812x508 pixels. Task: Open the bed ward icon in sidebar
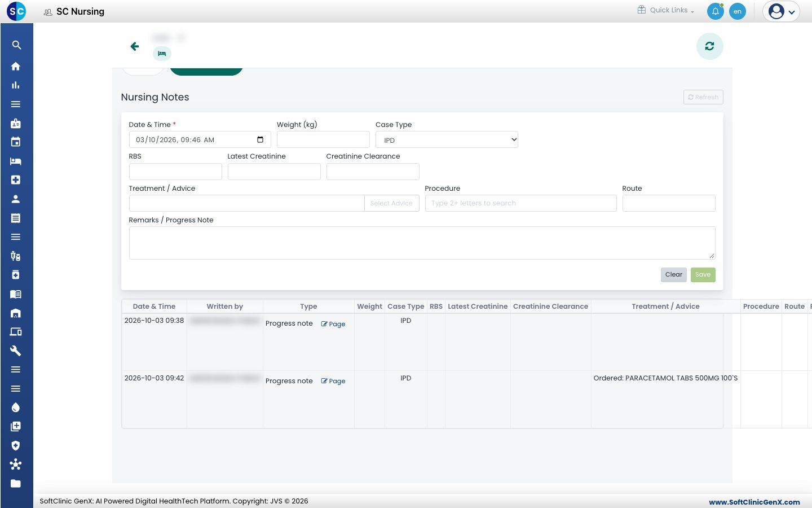16,161
